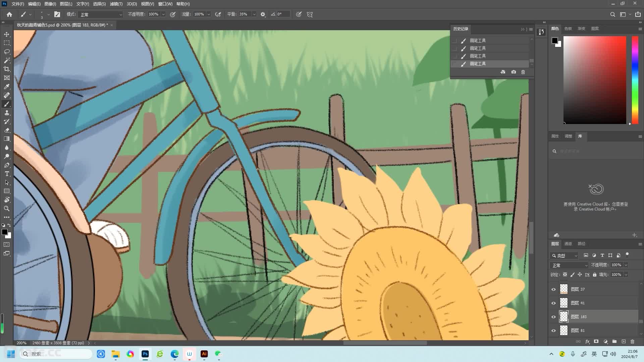This screenshot has height=362, width=644.
Task: Open layer 填充 dropdown arrow
Action: click(x=626, y=275)
